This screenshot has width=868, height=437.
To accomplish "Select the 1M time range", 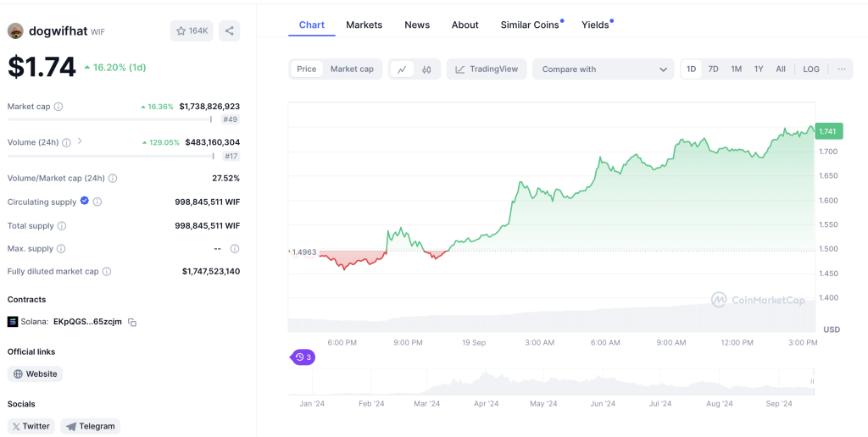I will [737, 69].
